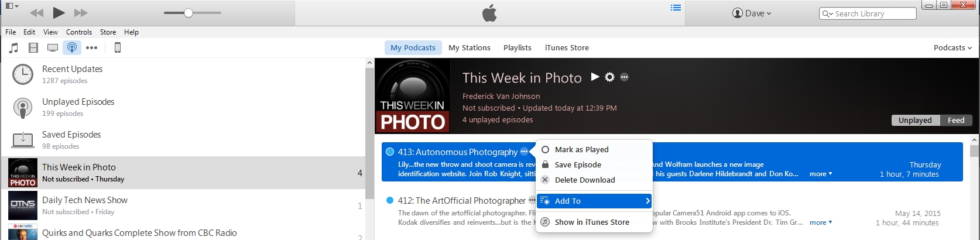Switch to the Music library
980x240 pixels.
click(14, 48)
